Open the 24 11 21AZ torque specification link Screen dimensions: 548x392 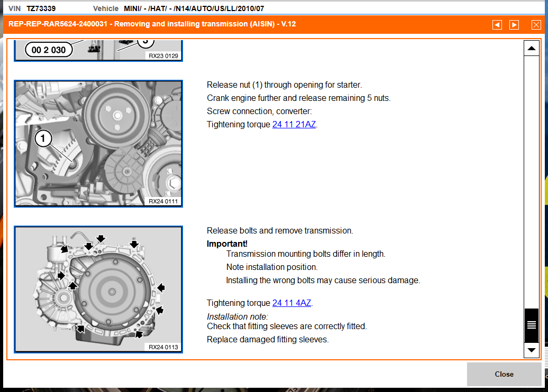(294, 124)
